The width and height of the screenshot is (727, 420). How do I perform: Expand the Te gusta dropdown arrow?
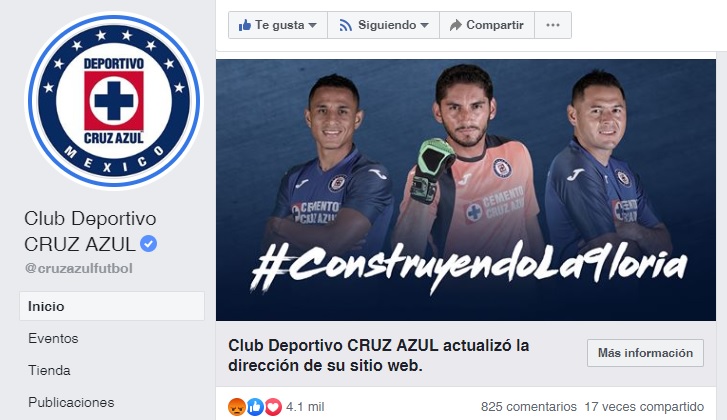point(312,25)
